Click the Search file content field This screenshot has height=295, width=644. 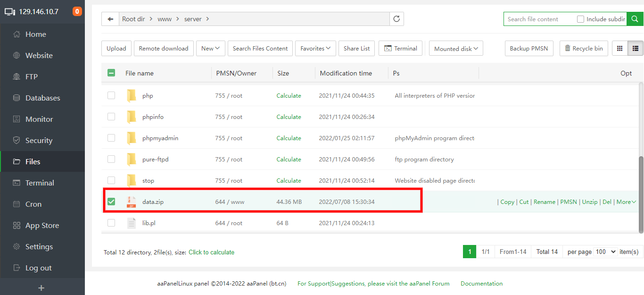coord(540,19)
